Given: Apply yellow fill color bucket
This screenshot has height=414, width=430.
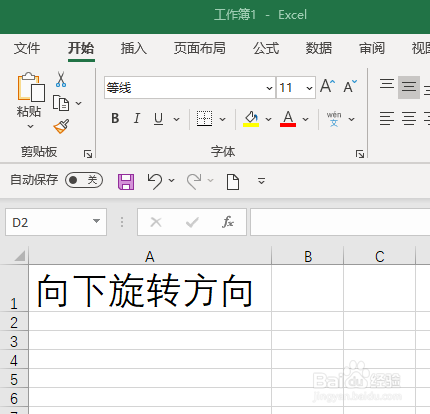Looking at the screenshot, I should point(251,119).
